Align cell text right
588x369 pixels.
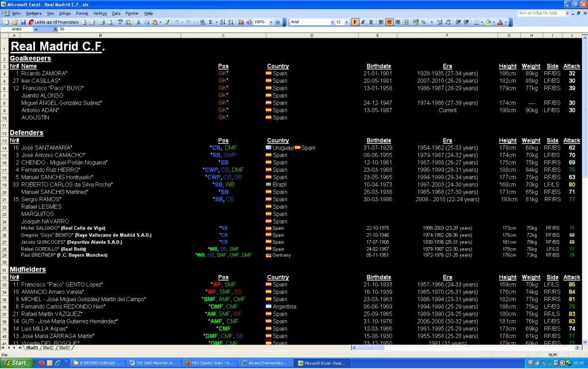click(x=397, y=22)
